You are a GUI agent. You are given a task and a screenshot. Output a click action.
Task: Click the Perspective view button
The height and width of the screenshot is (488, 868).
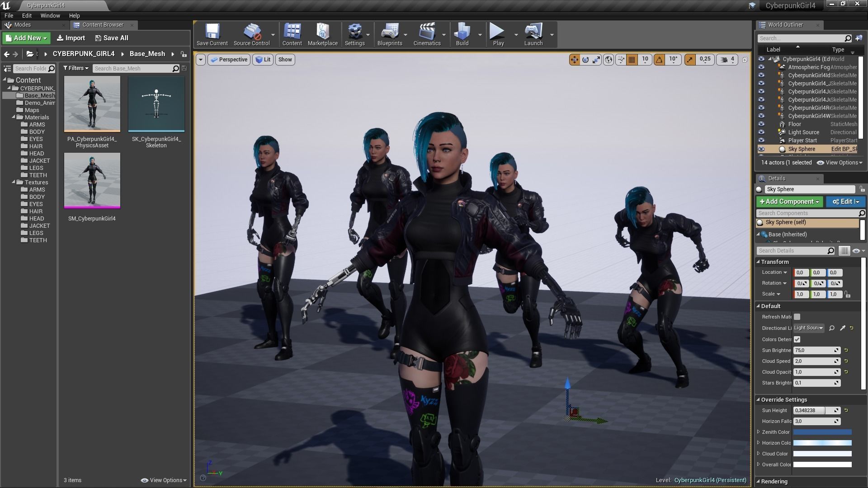point(229,60)
